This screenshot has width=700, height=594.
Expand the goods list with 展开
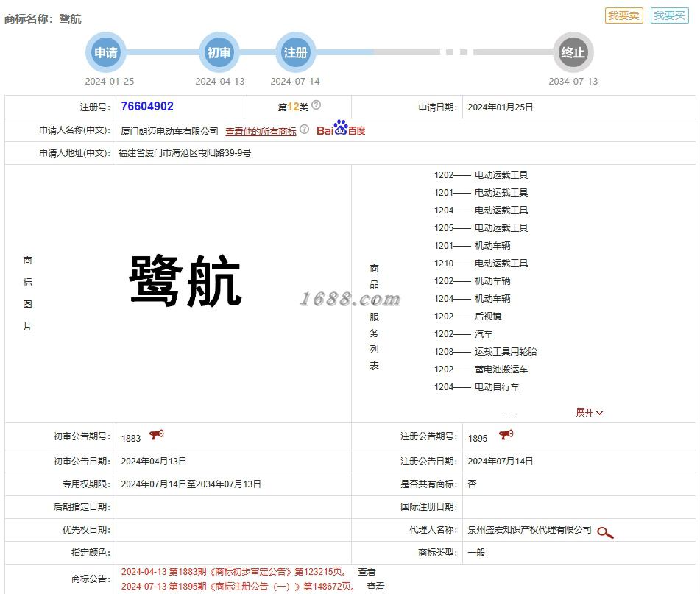tap(589, 412)
